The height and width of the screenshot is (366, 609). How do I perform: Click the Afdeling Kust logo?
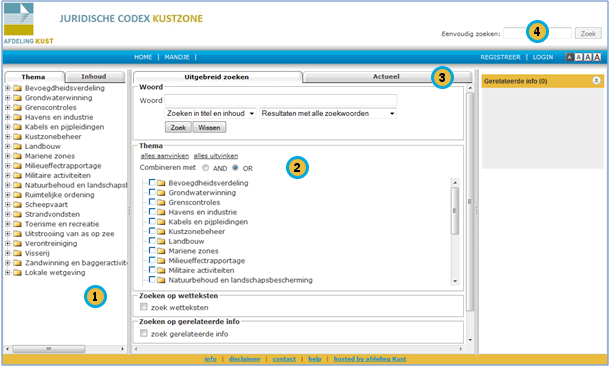tap(28, 23)
